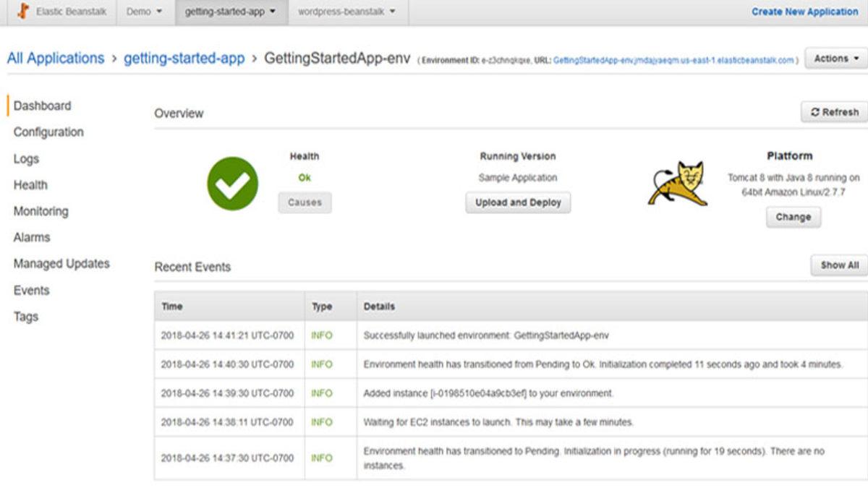
Task: Navigate to All Applications breadcrumb
Action: pyautogui.click(x=56, y=58)
